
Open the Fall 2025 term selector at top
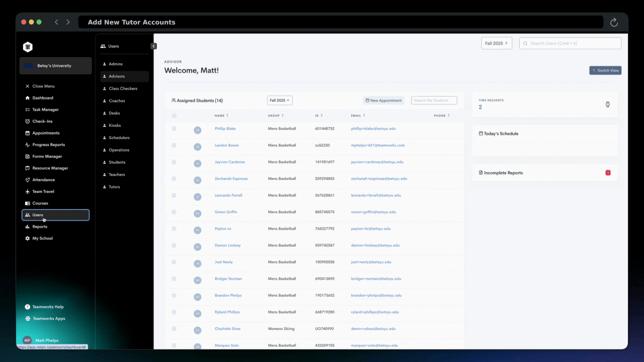(496, 43)
